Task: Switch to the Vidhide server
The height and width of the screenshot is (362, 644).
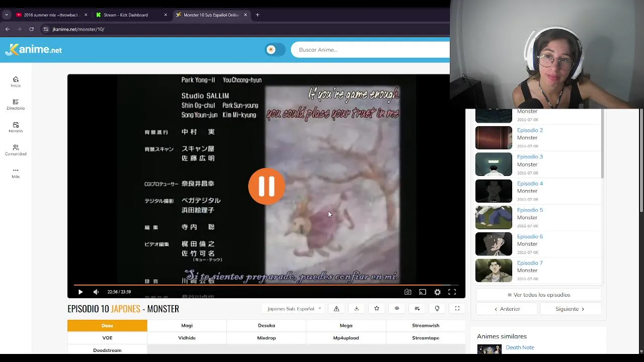Action: 187,338
